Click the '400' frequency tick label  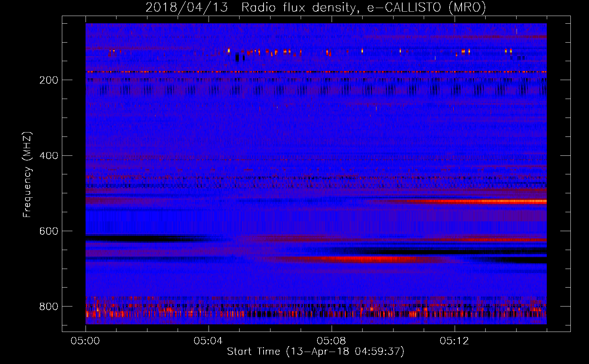(49, 156)
